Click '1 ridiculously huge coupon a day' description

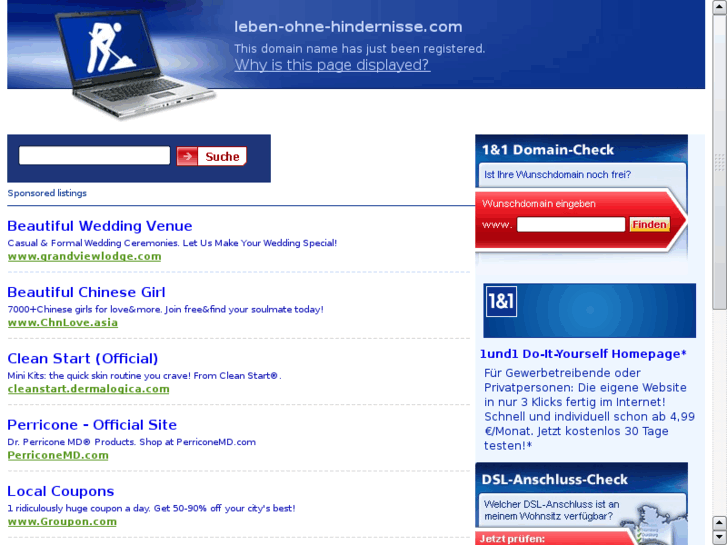[151, 508]
